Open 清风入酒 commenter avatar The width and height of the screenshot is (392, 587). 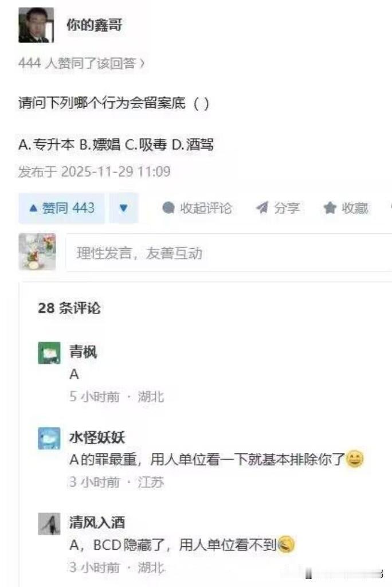pos(49,524)
